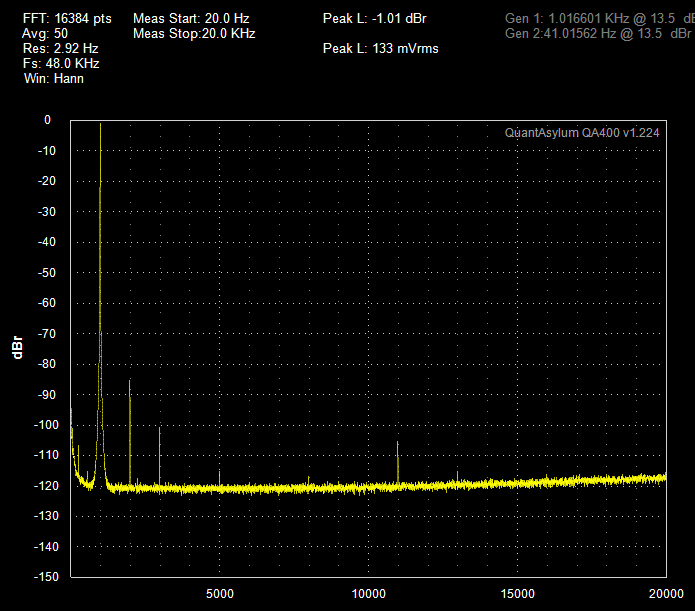The image size is (695, 611).
Task: Click the -60 axis value
Action: click(47, 303)
